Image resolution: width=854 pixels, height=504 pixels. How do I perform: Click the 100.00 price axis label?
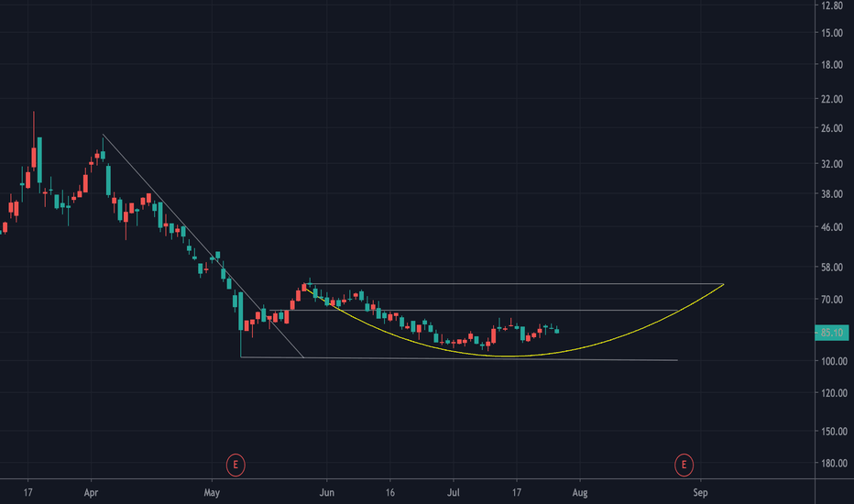[834, 361]
